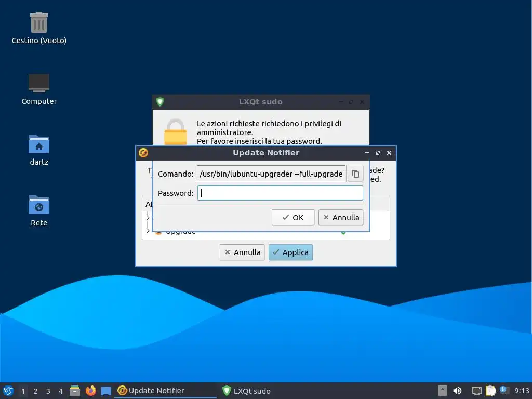Image resolution: width=532 pixels, height=399 pixels.
Task: Focus the Password input field
Action: click(x=280, y=193)
